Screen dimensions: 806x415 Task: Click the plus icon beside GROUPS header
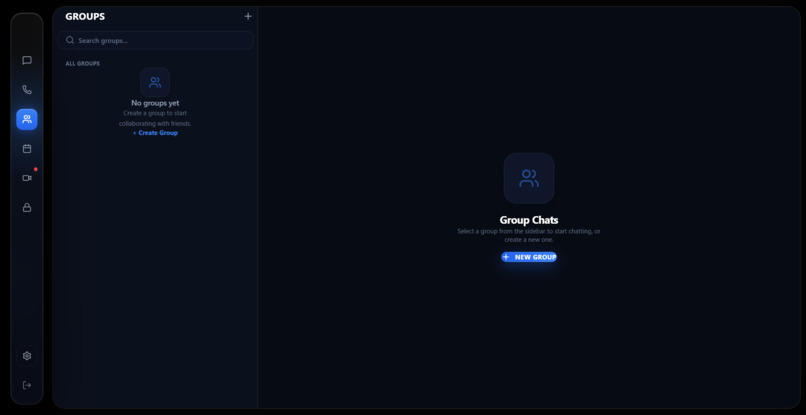click(248, 16)
